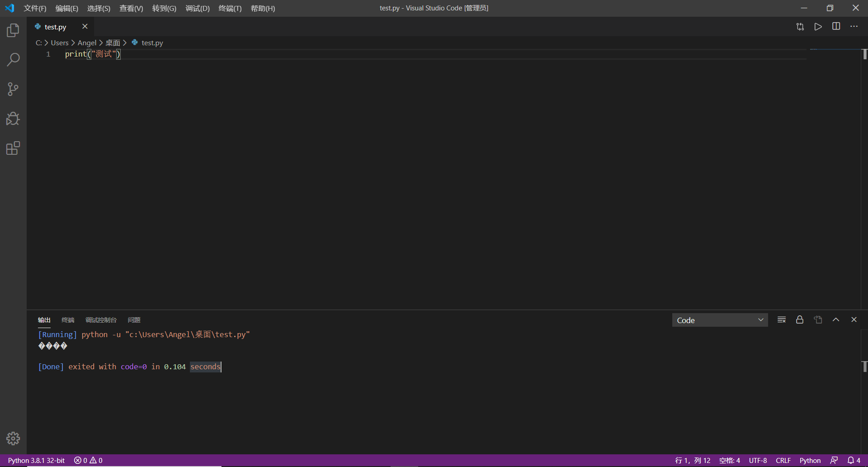The width and height of the screenshot is (868, 467).
Task: Click Python 3.8.1 32-bit interpreter selector
Action: (36, 460)
